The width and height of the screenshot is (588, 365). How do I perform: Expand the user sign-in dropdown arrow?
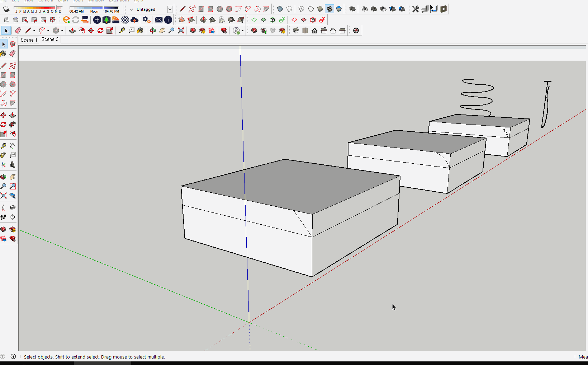click(x=243, y=31)
